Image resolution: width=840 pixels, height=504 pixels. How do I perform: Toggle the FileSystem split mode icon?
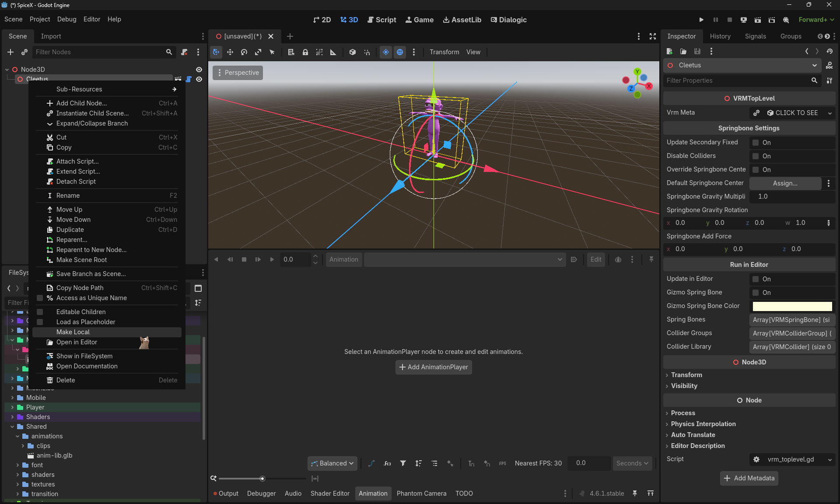click(x=198, y=288)
